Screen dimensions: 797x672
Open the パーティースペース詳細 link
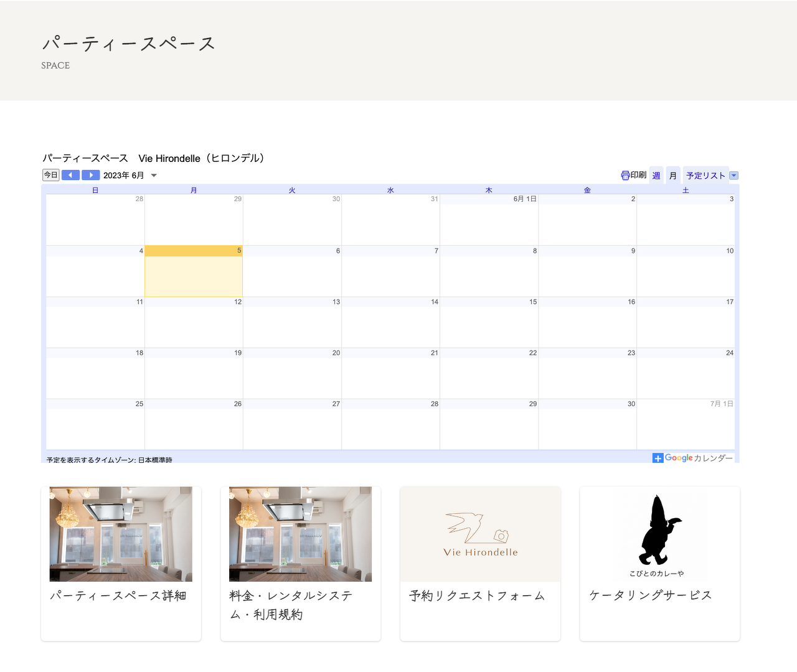[118, 596]
